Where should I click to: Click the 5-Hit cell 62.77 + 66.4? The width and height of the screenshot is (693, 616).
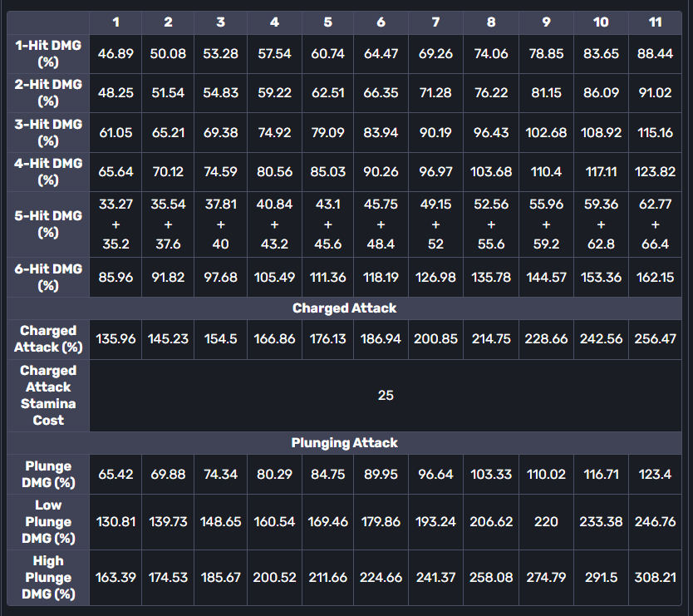point(655,224)
